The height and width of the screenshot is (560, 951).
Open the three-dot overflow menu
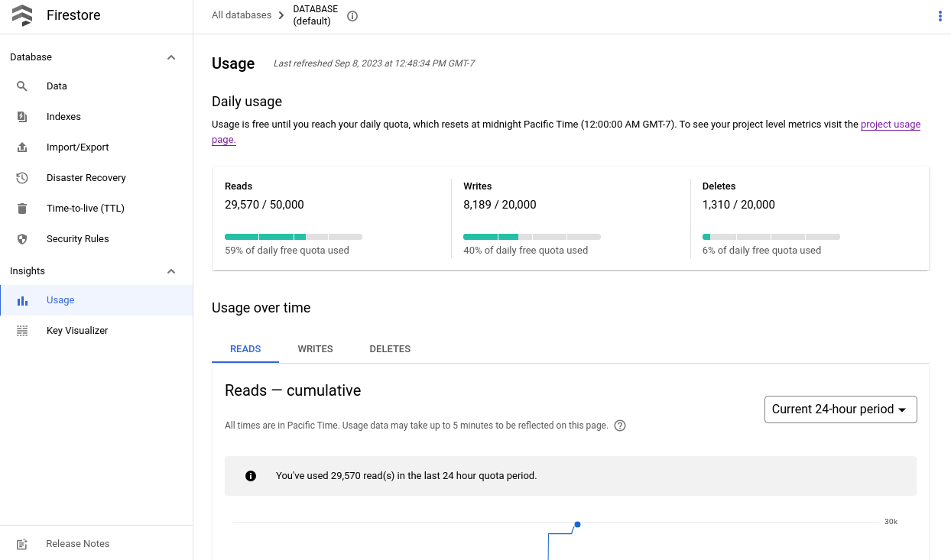[x=939, y=15]
